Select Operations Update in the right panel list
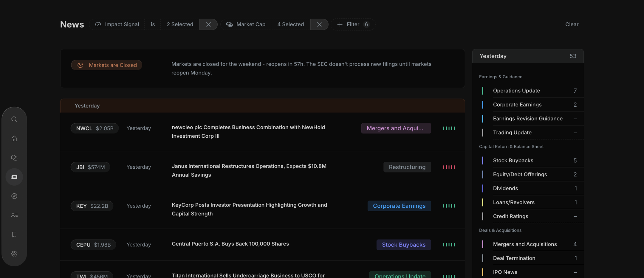The height and width of the screenshot is (278, 644). [x=528, y=91]
